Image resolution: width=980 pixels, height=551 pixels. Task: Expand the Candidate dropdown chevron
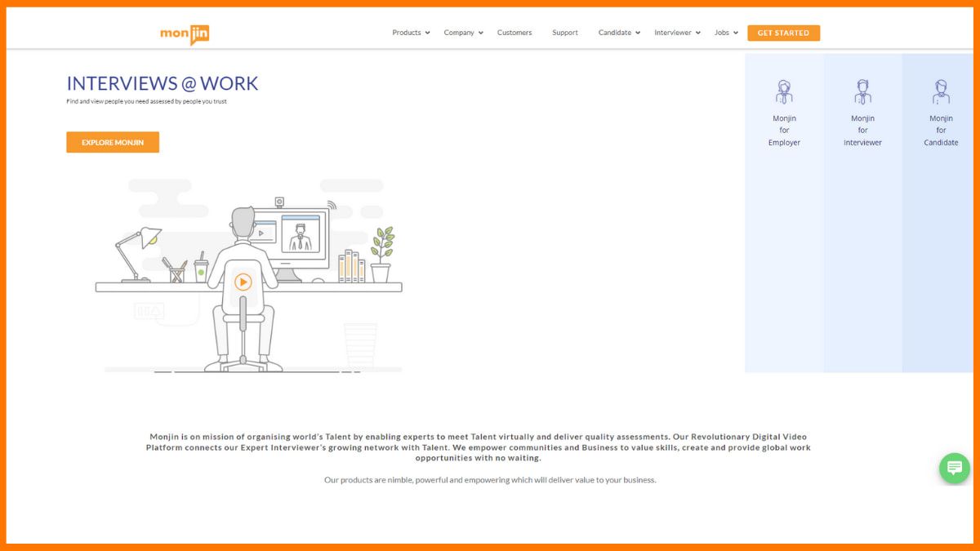(x=639, y=33)
